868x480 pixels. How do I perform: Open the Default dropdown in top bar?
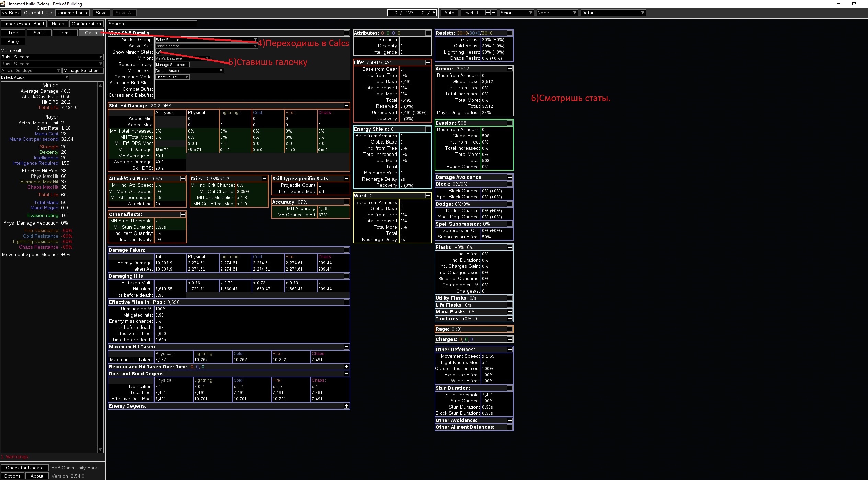point(613,13)
